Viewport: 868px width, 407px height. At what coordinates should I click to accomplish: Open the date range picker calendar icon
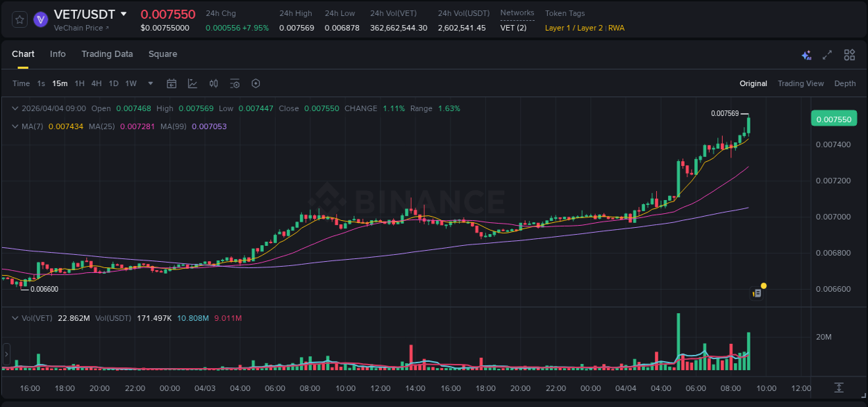click(172, 83)
